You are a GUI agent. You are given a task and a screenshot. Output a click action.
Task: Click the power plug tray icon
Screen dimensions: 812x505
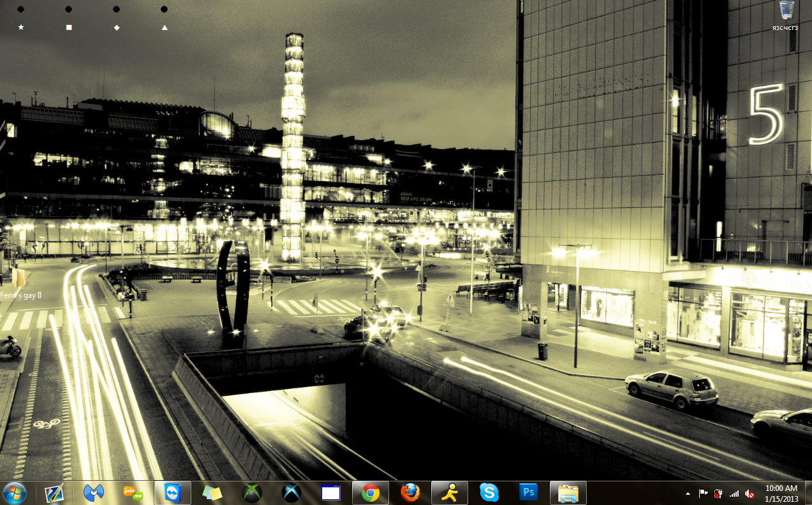click(719, 494)
